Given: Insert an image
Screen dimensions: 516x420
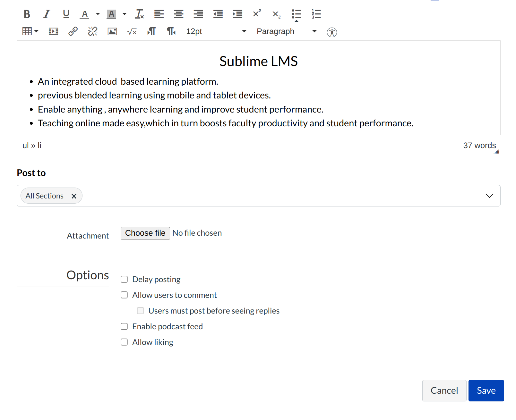Looking at the screenshot, I should coord(112,31).
